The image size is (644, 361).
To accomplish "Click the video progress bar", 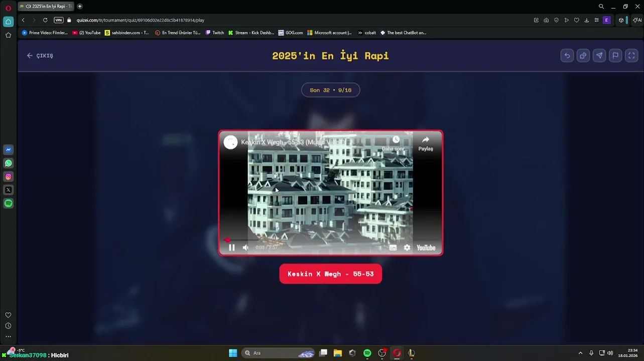I will [x=331, y=240].
